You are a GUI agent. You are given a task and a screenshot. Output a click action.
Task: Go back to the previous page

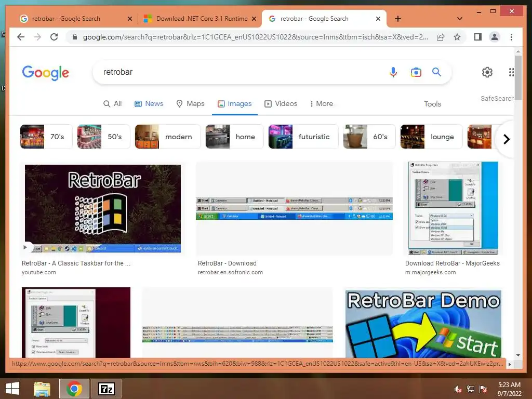pos(21,37)
